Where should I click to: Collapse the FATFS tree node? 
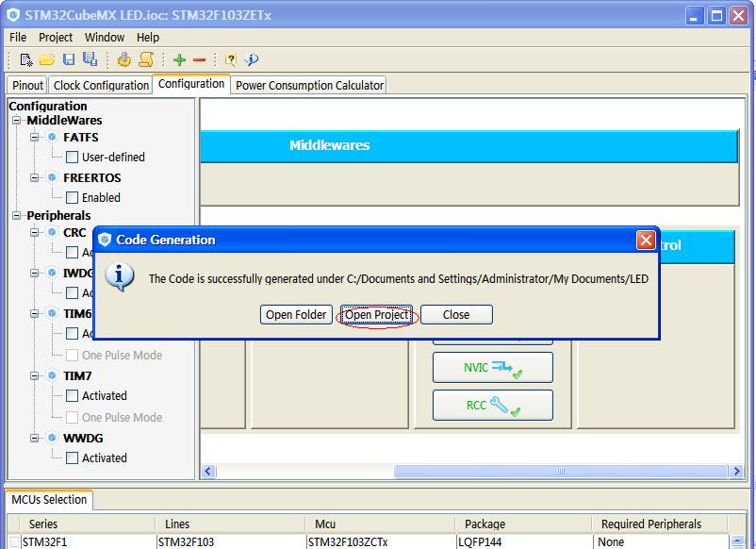click(34, 138)
